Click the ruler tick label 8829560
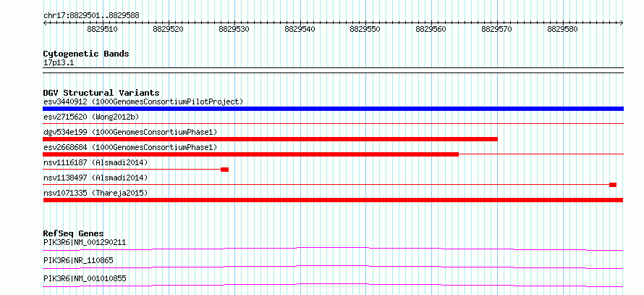This screenshot has height=295, width=644. (431, 29)
